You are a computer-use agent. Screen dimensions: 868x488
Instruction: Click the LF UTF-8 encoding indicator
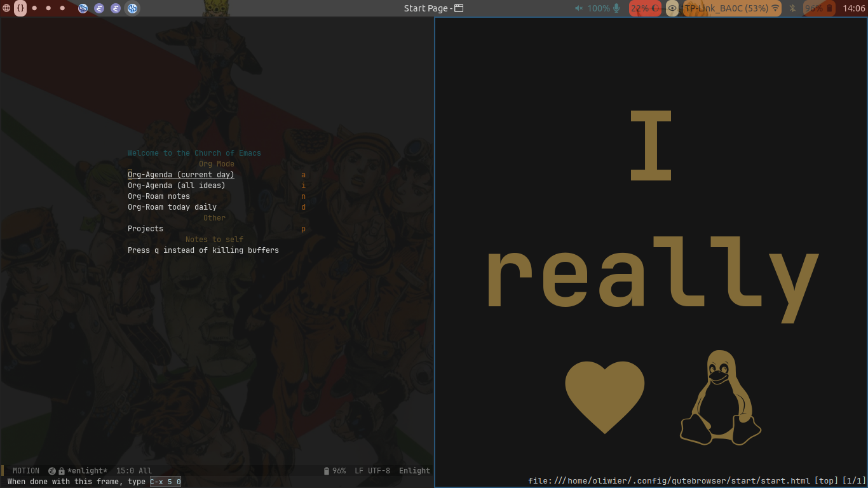pyautogui.click(x=372, y=471)
